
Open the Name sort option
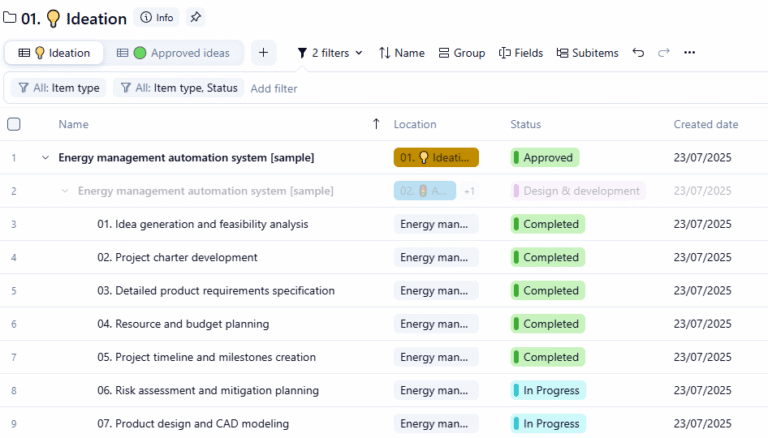402,53
